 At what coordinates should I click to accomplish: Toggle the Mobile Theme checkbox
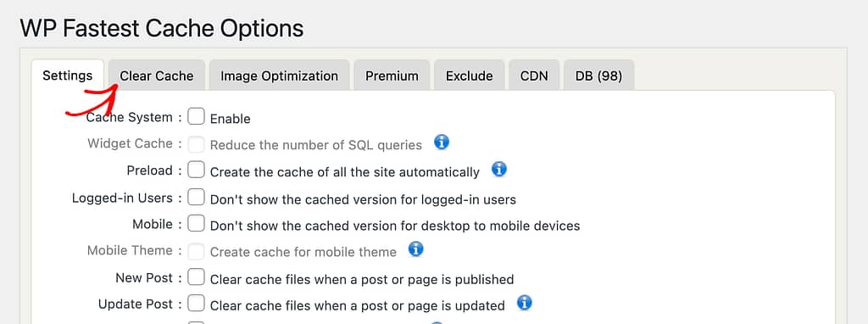(196, 251)
